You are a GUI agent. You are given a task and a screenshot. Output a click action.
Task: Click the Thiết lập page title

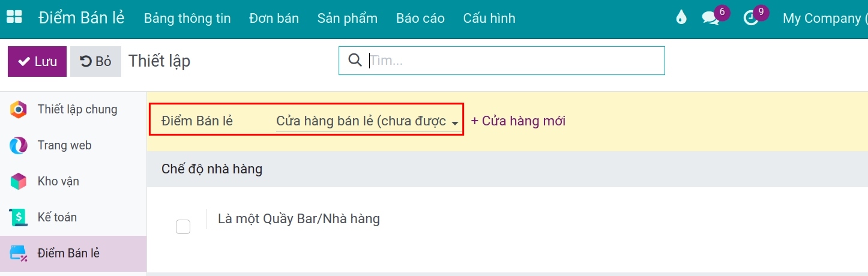pos(159,61)
